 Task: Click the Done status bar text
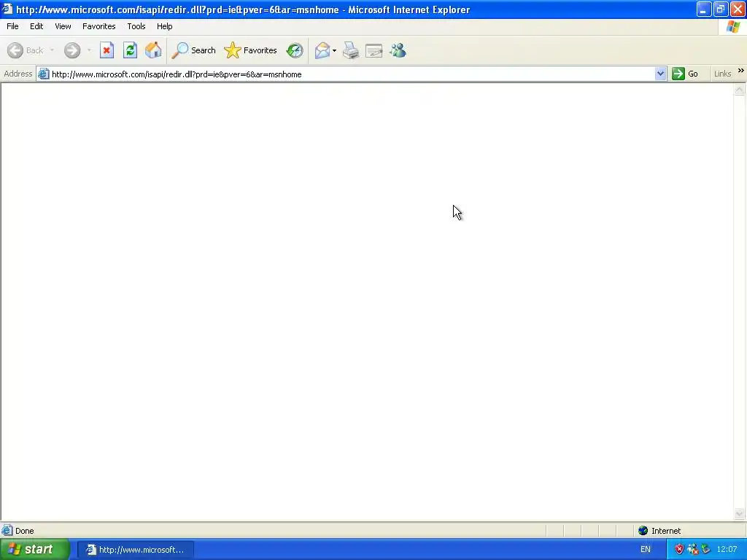tap(24, 531)
